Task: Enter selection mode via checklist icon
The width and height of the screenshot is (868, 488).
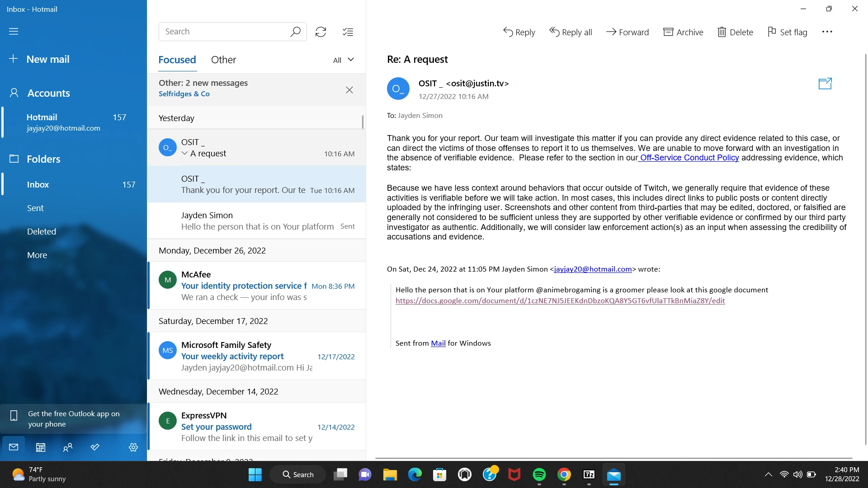Action: pos(348,32)
